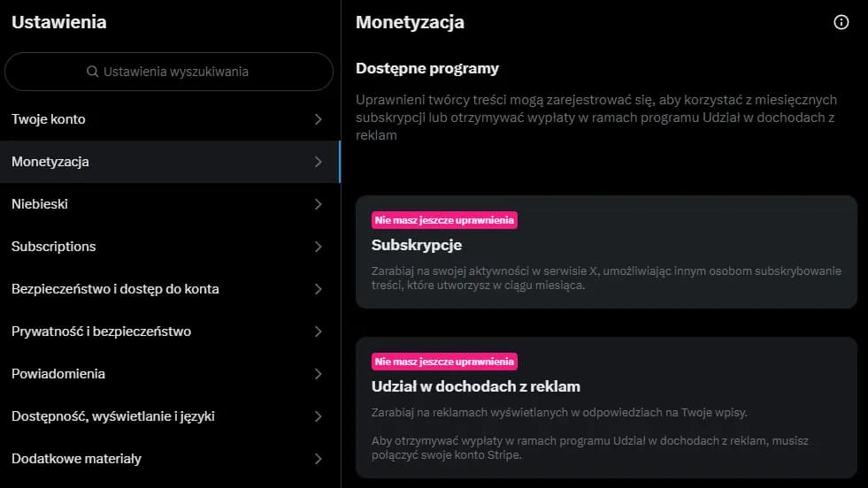Image resolution: width=868 pixels, height=488 pixels.
Task: Click the magnifier icon in search box
Action: pyautogui.click(x=92, y=72)
